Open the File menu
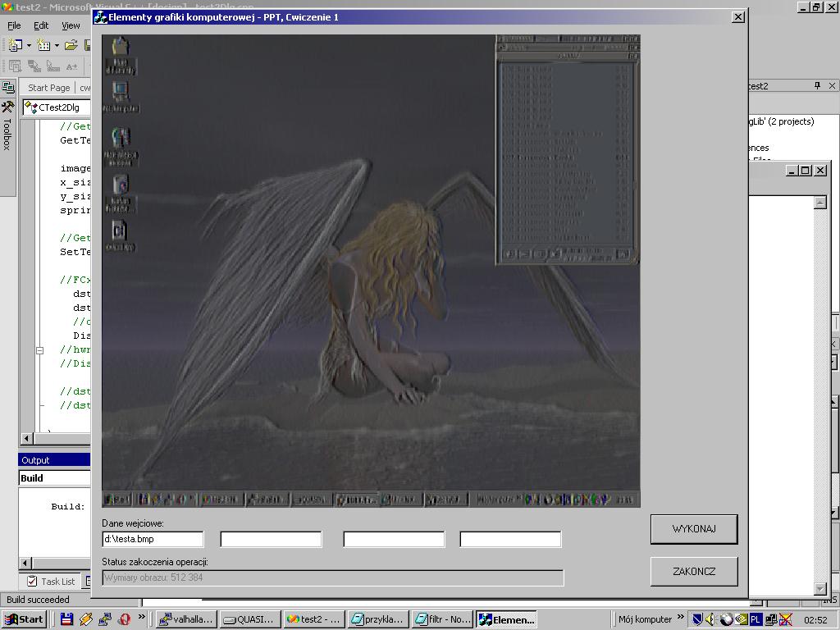 tap(14, 25)
